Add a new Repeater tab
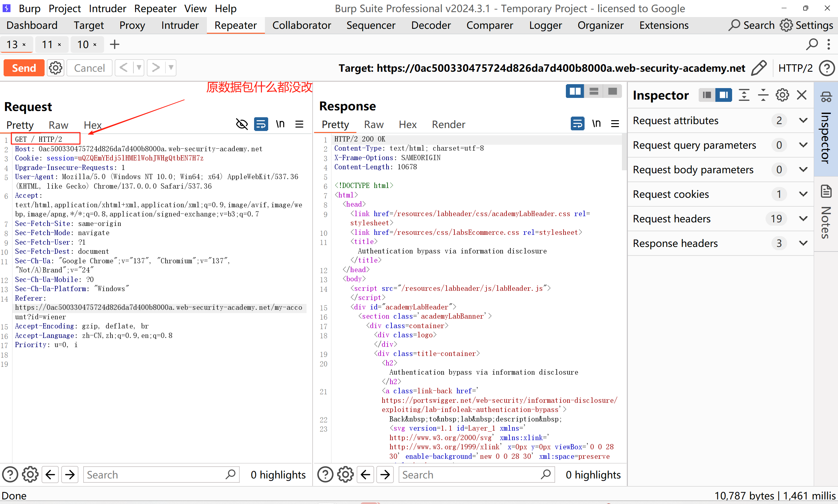 point(114,45)
